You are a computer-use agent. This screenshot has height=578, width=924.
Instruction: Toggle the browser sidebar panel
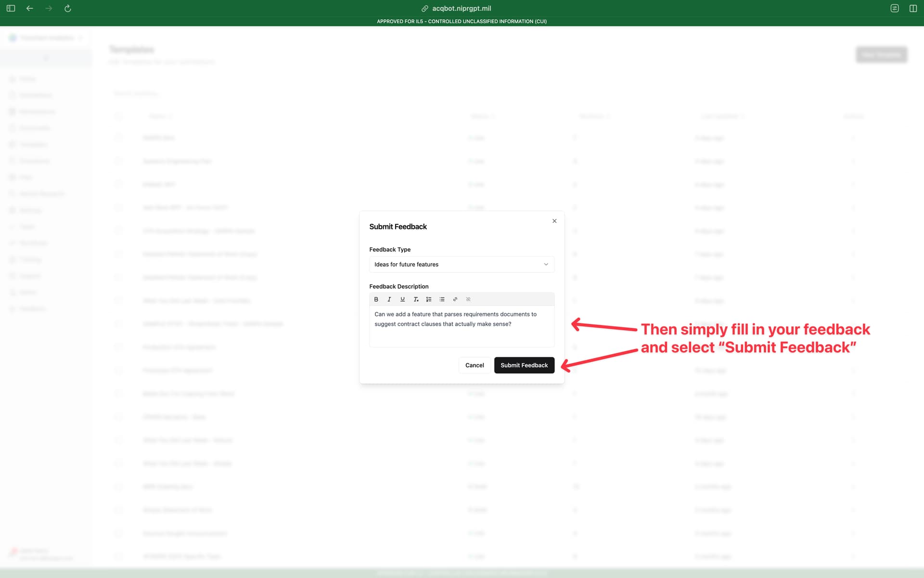click(11, 8)
